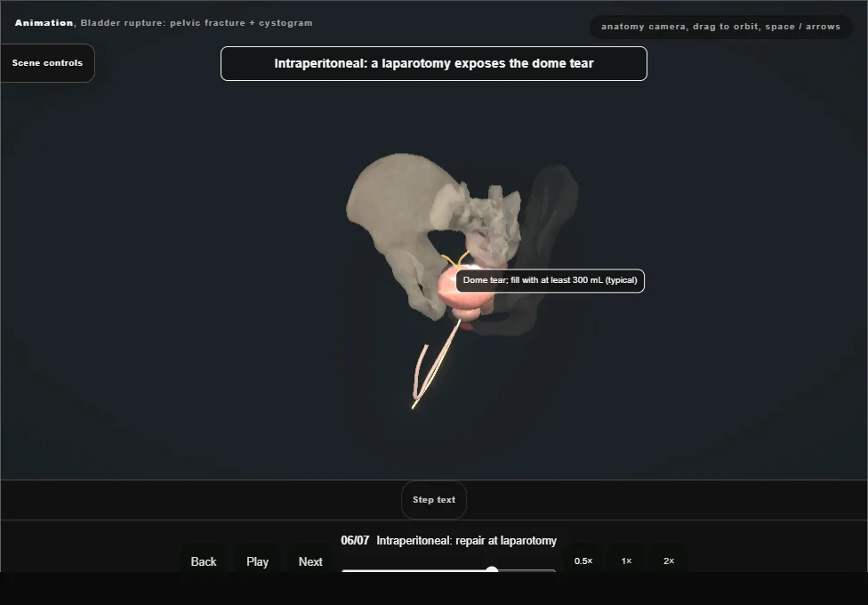Go to previous step with Back
Image resolution: width=868 pixels, height=605 pixels.
click(x=203, y=561)
